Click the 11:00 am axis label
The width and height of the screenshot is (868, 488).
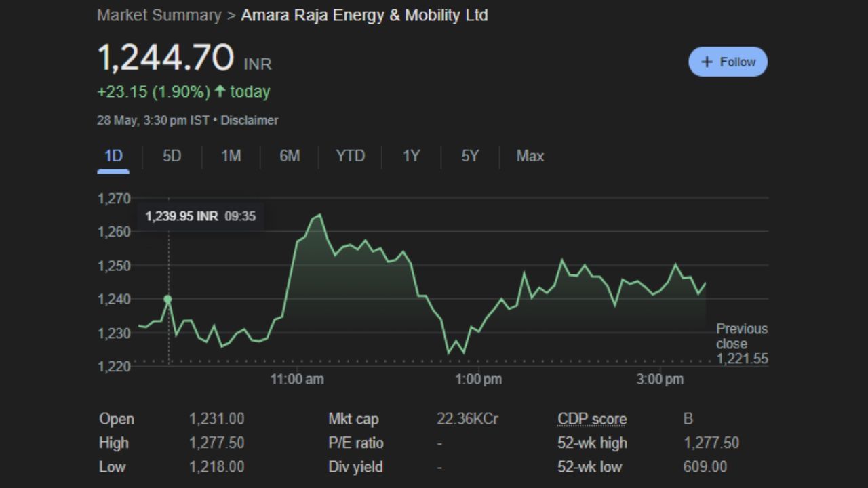point(297,380)
